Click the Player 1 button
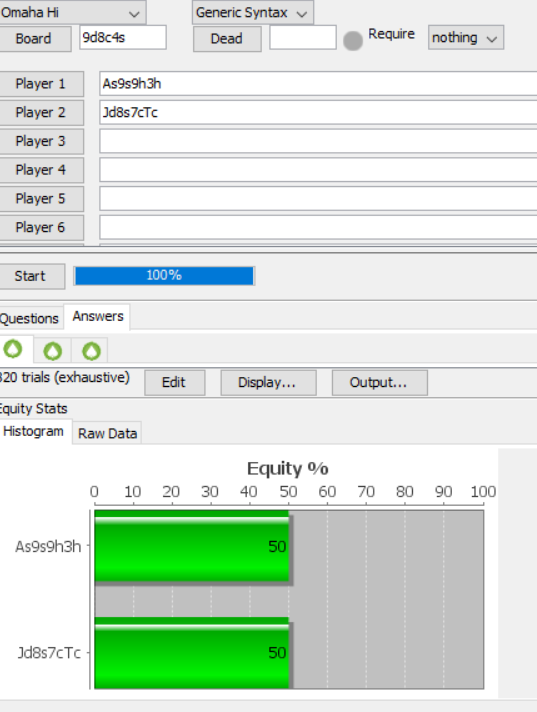537x712 pixels. (x=41, y=84)
